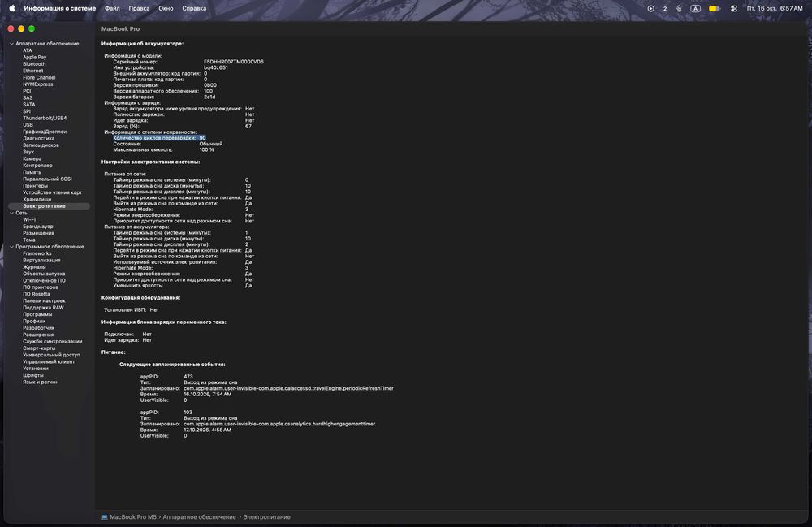Select Графика/Дисплеи in the sidebar
Viewport: 812px width, 527px height.
(45, 132)
